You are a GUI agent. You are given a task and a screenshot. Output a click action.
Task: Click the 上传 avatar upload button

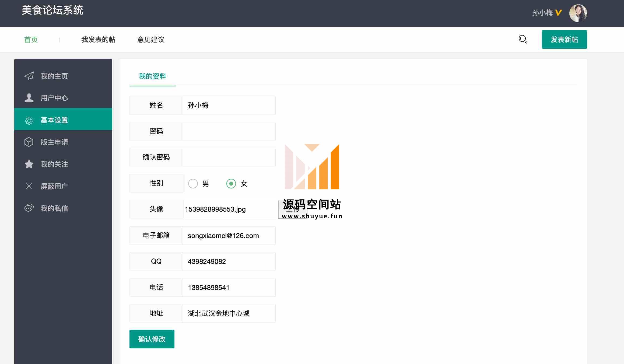293,209
